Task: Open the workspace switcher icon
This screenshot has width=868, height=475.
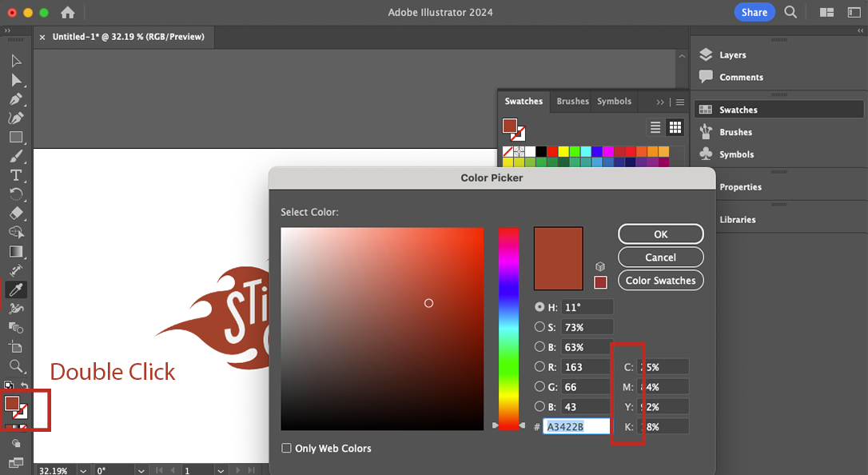Action: click(854, 12)
